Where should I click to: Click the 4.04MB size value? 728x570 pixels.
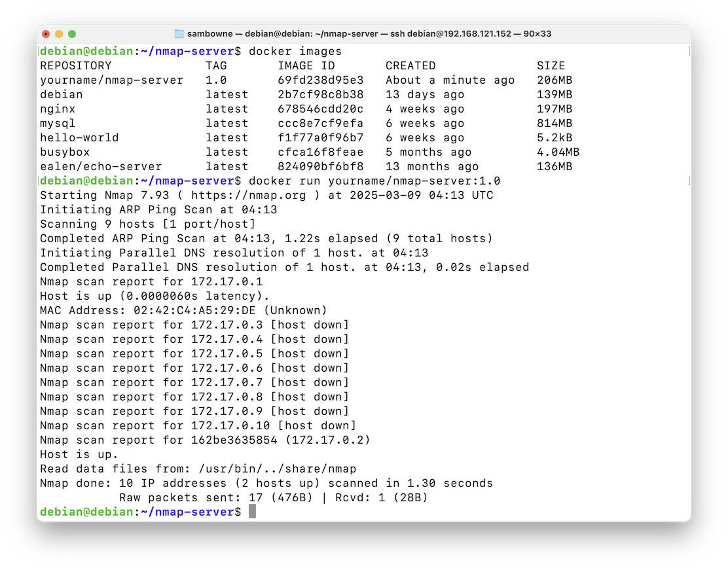(558, 152)
